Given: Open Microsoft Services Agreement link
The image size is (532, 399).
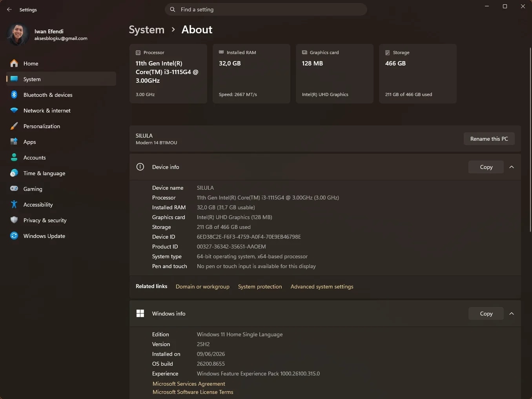Looking at the screenshot, I should pyautogui.click(x=189, y=384).
